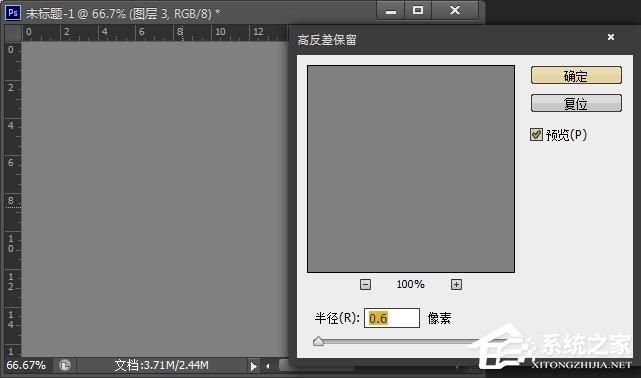Click the 文档:3.71M/2.44M status text
The width and height of the screenshot is (641, 378).
pyautogui.click(x=161, y=365)
